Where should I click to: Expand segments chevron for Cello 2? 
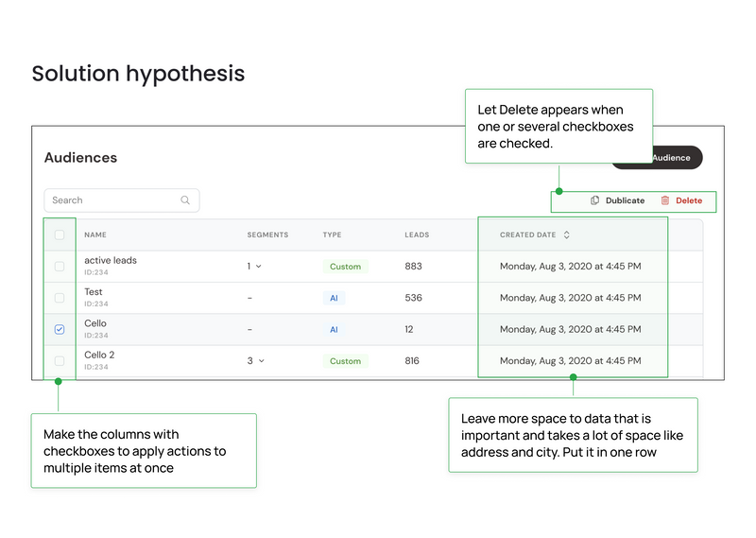pyautogui.click(x=262, y=361)
